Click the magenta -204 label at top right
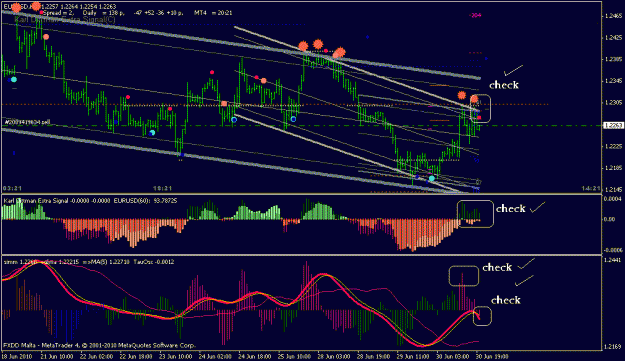The height and width of the screenshot is (361, 625). [476, 15]
